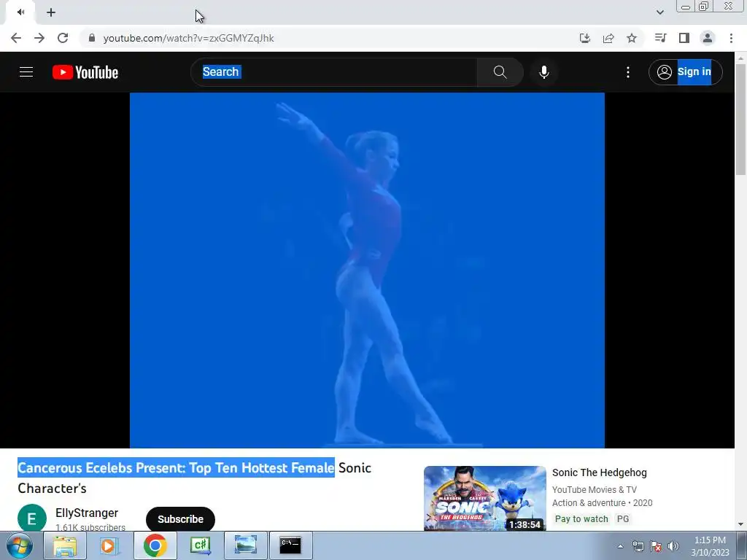Show hidden tray icons arrow
Screen dimensions: 747x560
620,546
